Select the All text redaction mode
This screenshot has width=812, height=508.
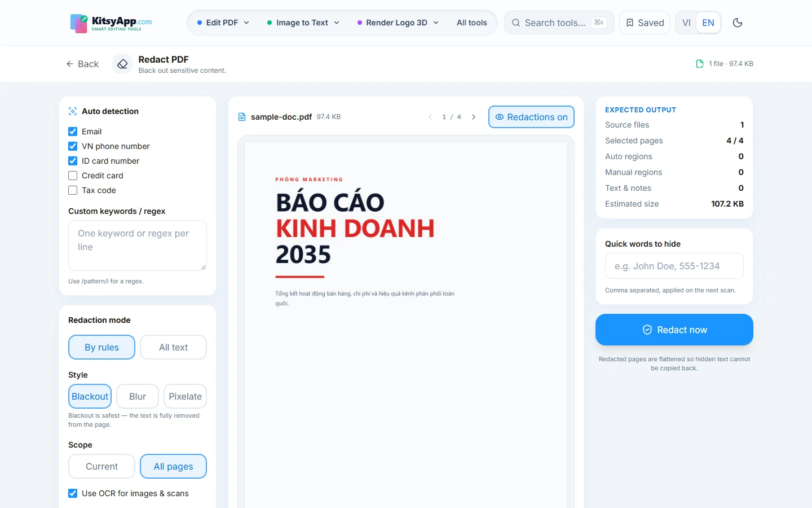click(173, 347)
